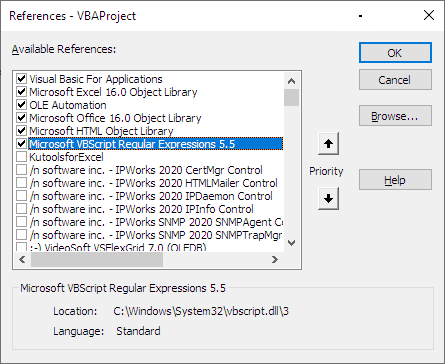446x364 pixels.
Task: Click the list's scroll up arrow
Action: click(x=291, y=81)
